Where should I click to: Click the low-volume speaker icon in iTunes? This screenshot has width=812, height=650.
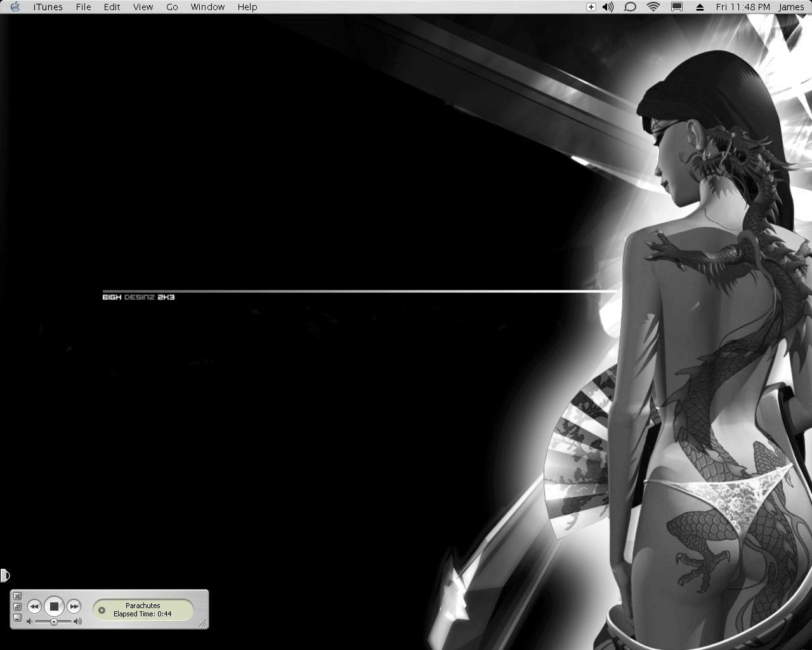tap(30, 622)
